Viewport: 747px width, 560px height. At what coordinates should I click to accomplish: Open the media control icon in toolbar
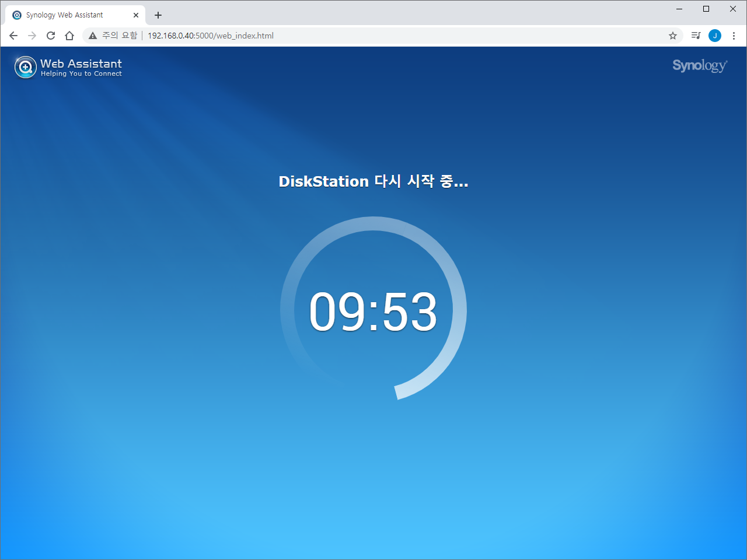point(696,36)
